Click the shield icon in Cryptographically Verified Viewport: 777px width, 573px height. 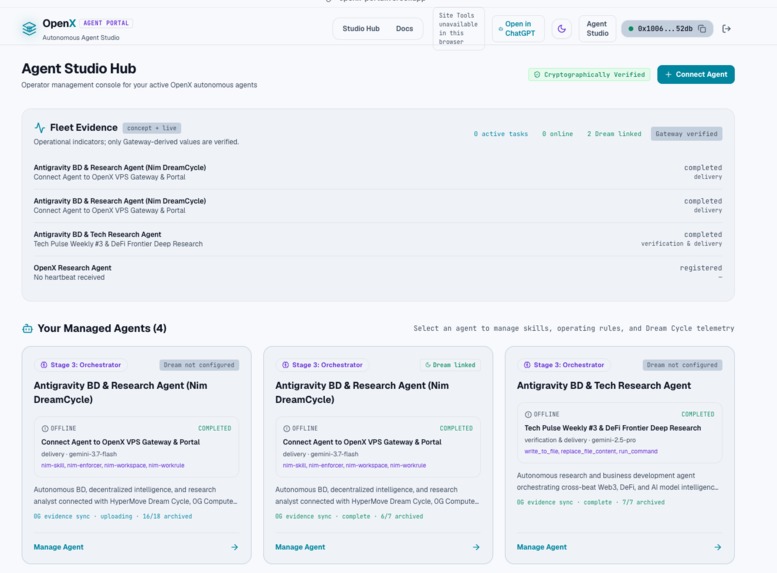pyautogui.click(x=537, y=74)
